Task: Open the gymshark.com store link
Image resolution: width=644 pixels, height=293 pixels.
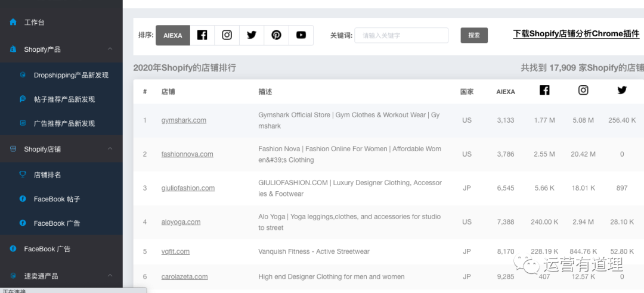Action: [184, 120]
